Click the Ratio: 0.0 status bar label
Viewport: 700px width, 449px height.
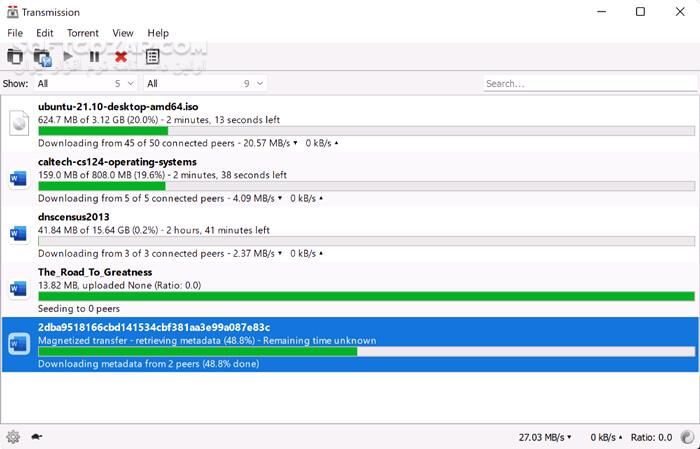tap(652, 437)
